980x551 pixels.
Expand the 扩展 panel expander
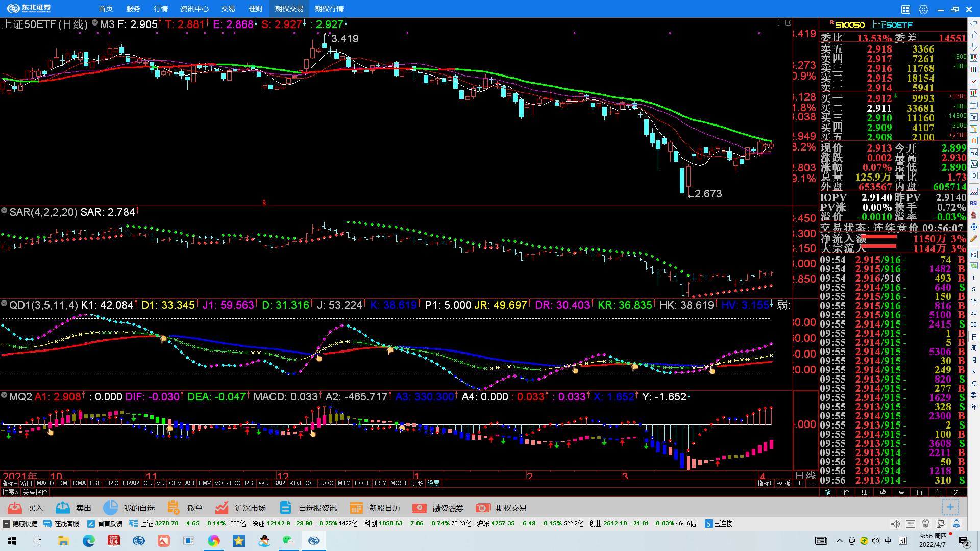(x=10, y=492)
